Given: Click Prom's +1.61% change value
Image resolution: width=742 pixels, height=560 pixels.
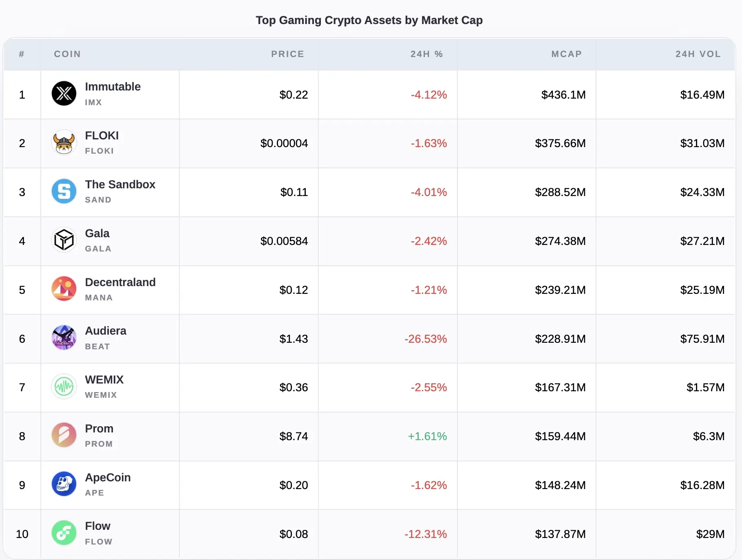Looking at the screenshot, I should 427,437.
